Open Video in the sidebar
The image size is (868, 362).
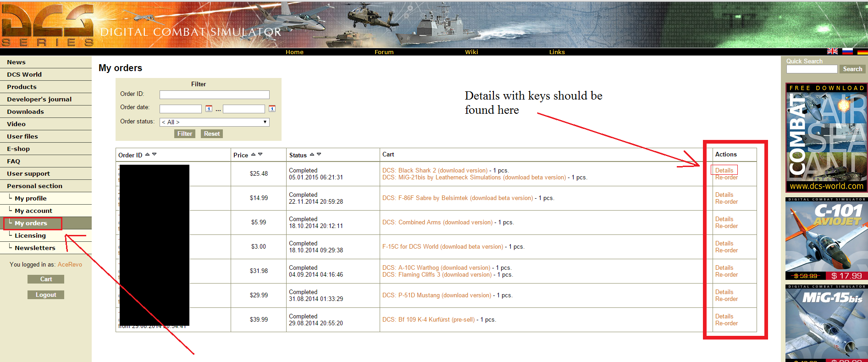46,124
